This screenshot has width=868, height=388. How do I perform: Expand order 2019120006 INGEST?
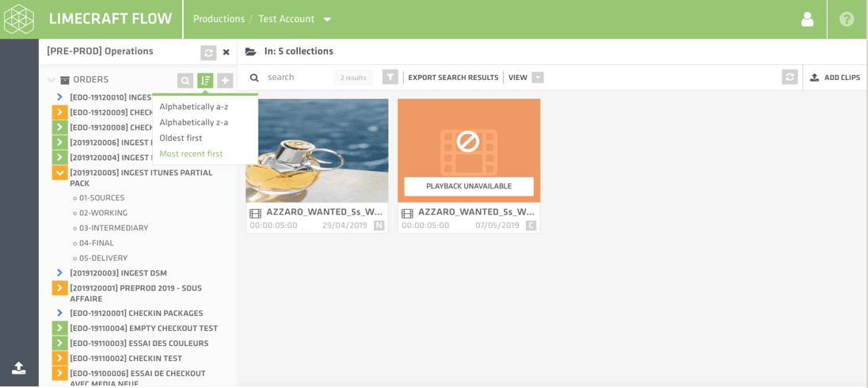59,143
